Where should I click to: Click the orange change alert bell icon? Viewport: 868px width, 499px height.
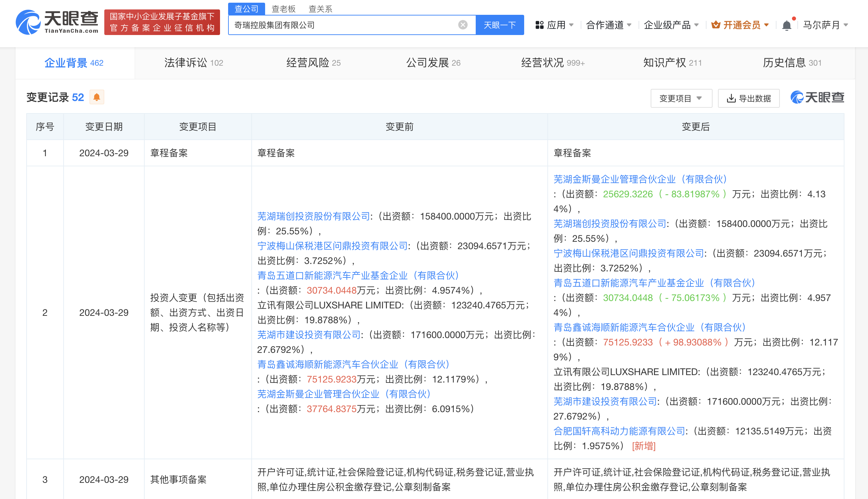click(97, 97)
